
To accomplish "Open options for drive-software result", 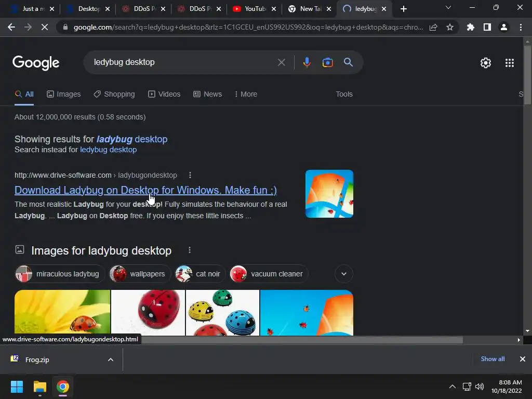I will click(190, 175).
